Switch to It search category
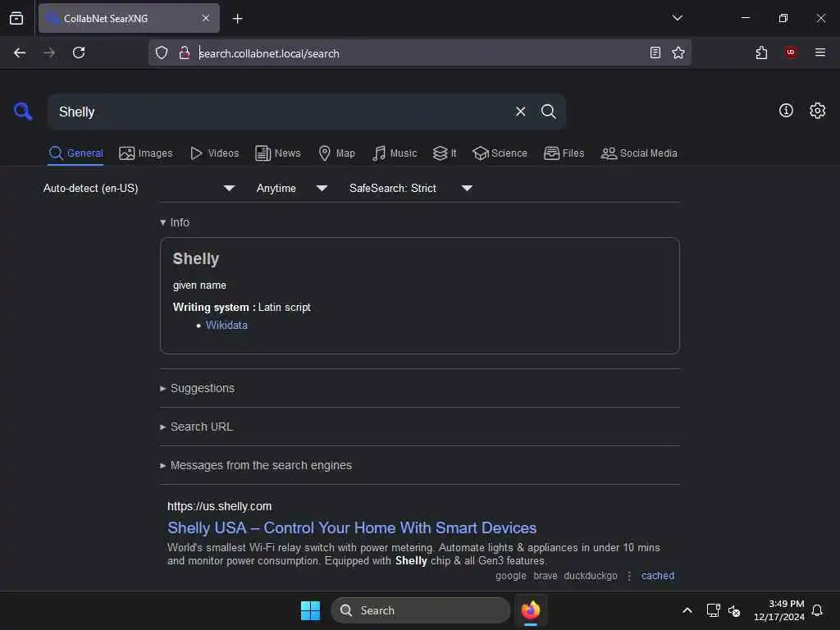This screenshot has width=840, height=630. 445,153
